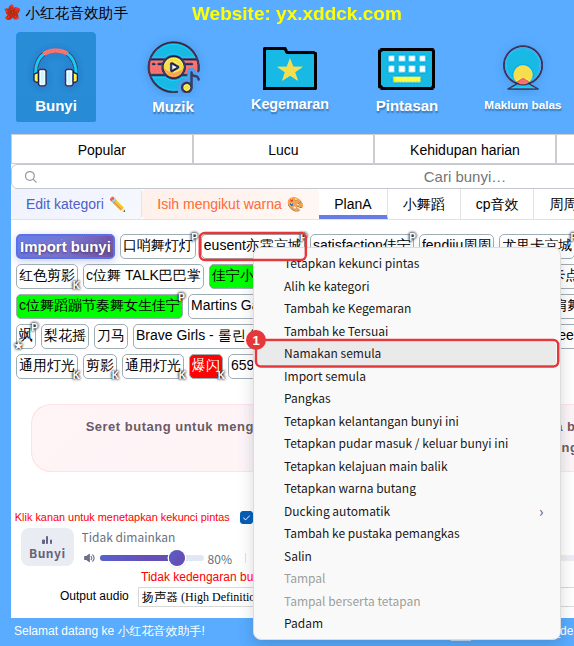
Task: Choose Tambah ke Kegemaran menu entry
Action: (408, 309)
